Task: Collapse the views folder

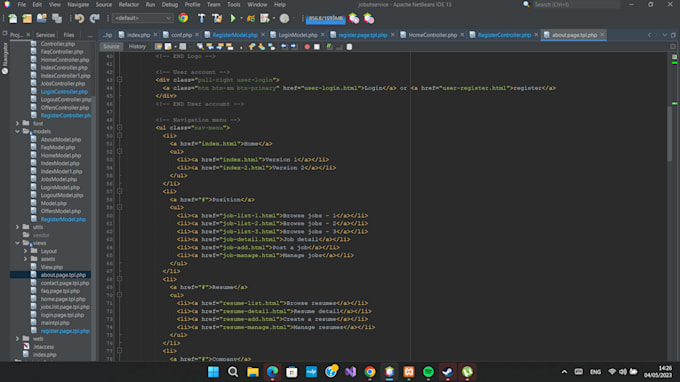Action: 17,243
